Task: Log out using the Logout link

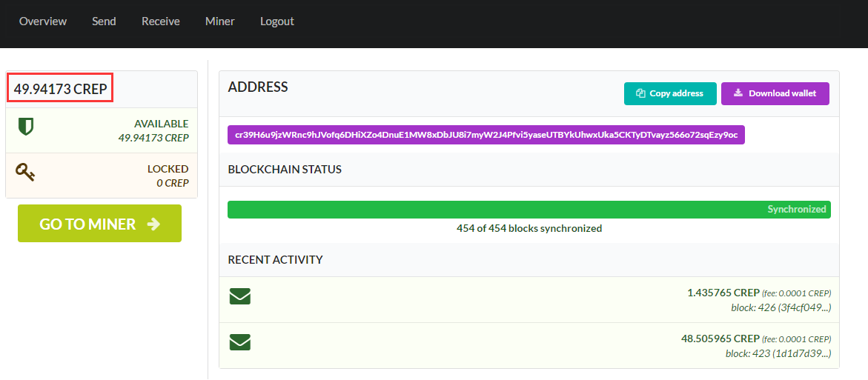Action: 277,21
